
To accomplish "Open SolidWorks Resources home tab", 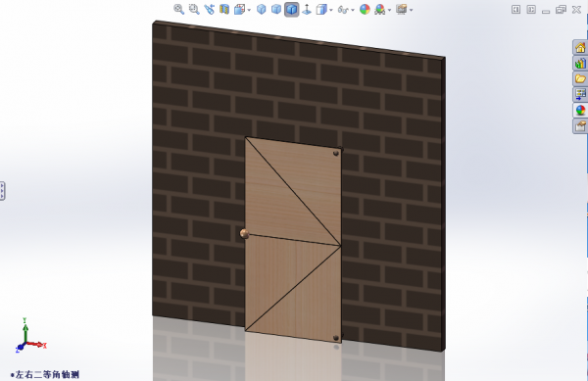I will coord(580,48).
